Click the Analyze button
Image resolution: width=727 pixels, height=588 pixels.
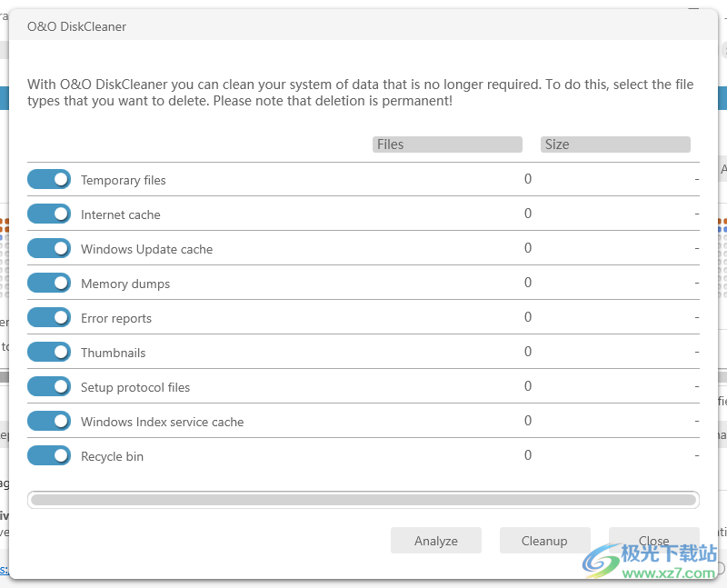436,541
